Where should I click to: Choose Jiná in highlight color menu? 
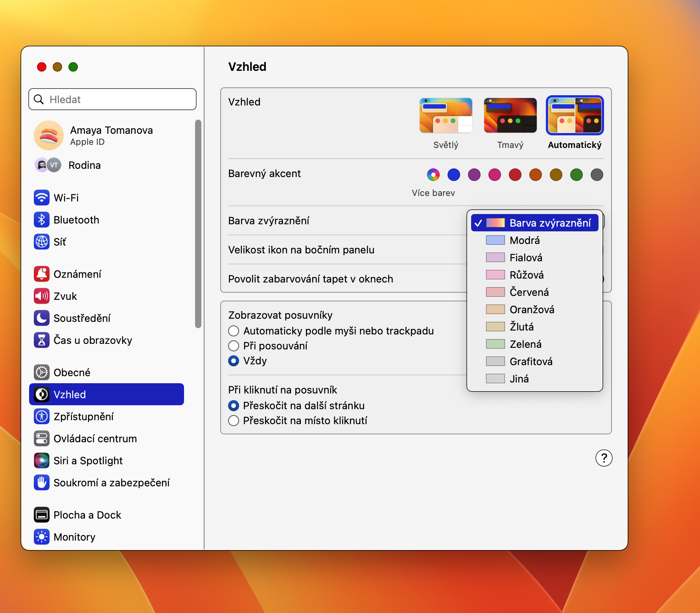click(x=534, y=379)
